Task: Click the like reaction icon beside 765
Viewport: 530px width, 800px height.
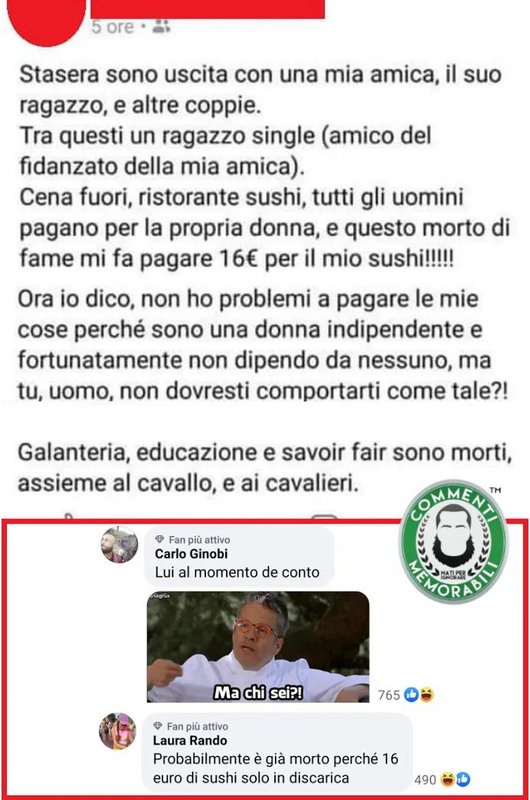Action: [411, 694]
